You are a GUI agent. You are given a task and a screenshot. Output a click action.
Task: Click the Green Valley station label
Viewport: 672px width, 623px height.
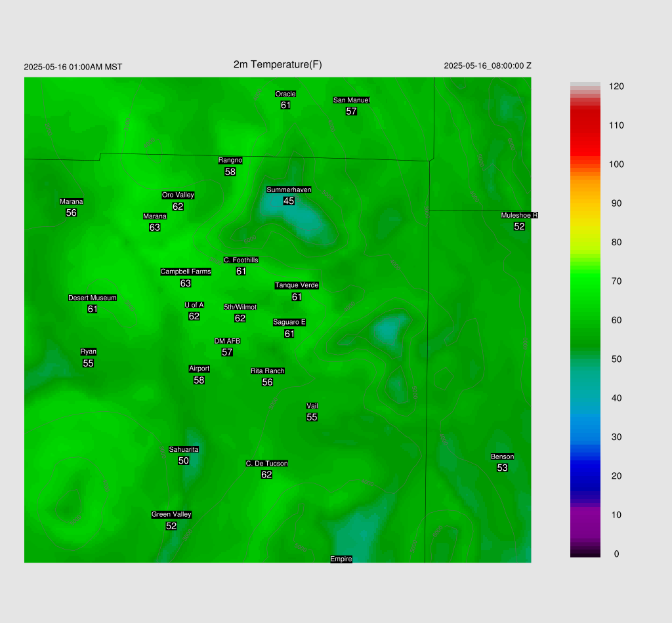[x=171, y=515]
